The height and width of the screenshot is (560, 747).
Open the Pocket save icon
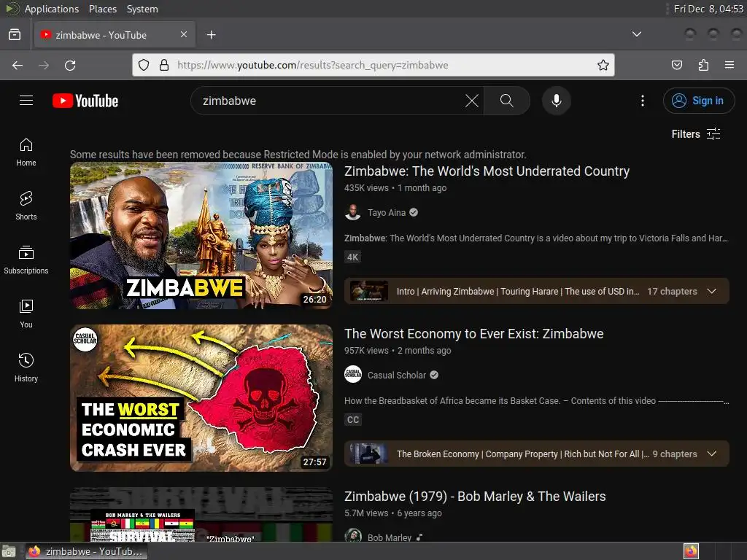pos(676,65)
